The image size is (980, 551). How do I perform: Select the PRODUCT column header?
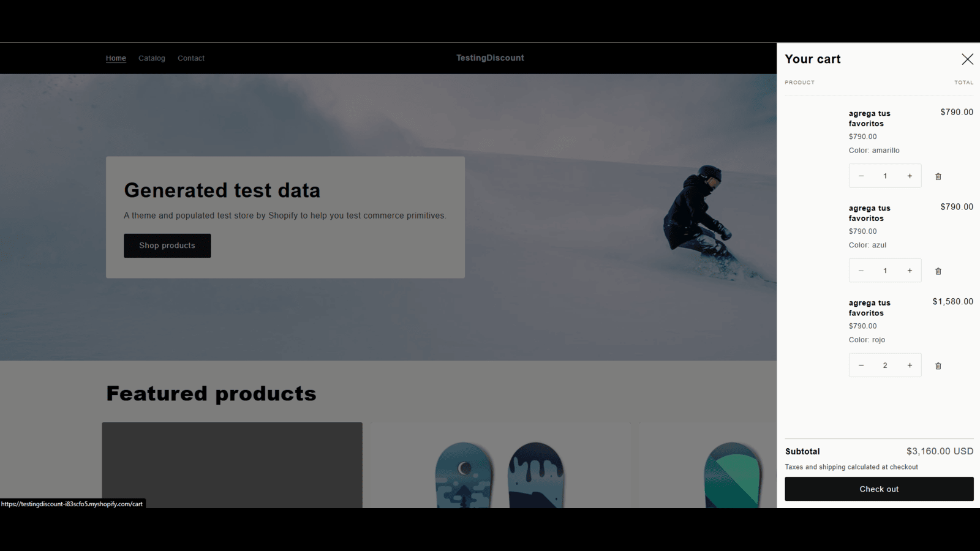click(800, 83)
